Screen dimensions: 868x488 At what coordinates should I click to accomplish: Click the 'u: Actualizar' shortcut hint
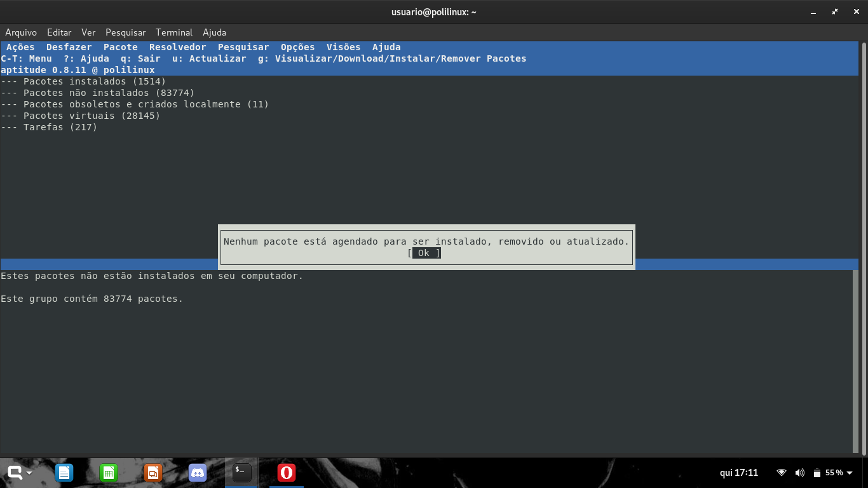click(209, 58)
